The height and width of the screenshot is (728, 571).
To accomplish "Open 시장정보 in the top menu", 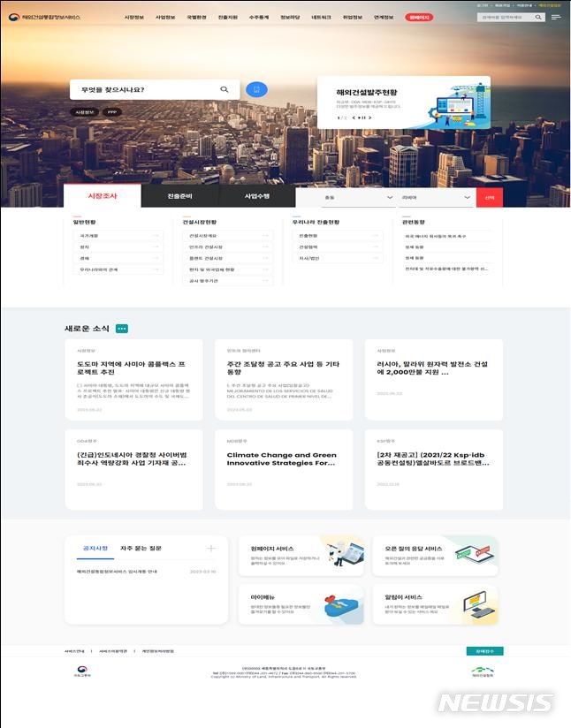I will [x=133, y=17].
